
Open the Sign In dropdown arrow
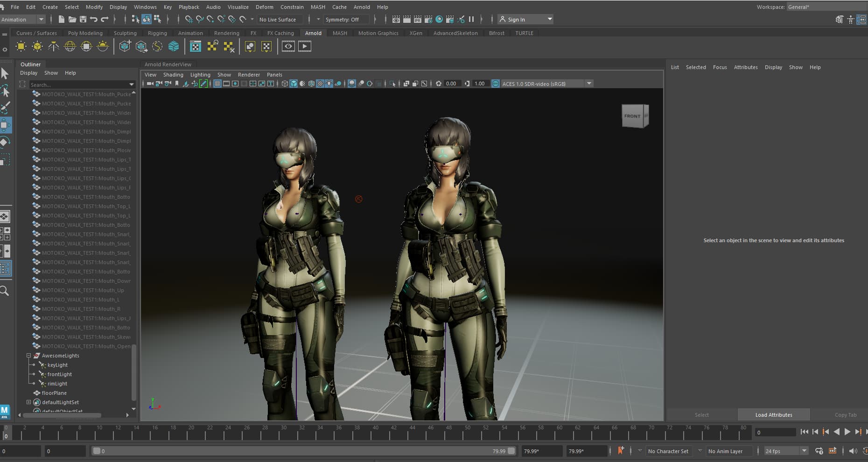point(550,19)
